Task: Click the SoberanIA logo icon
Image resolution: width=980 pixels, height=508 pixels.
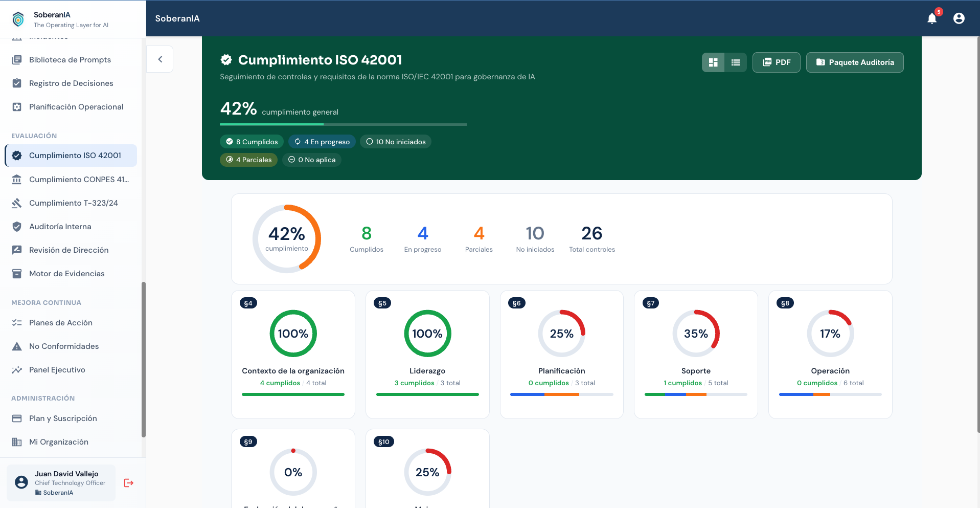Action: 18,19
